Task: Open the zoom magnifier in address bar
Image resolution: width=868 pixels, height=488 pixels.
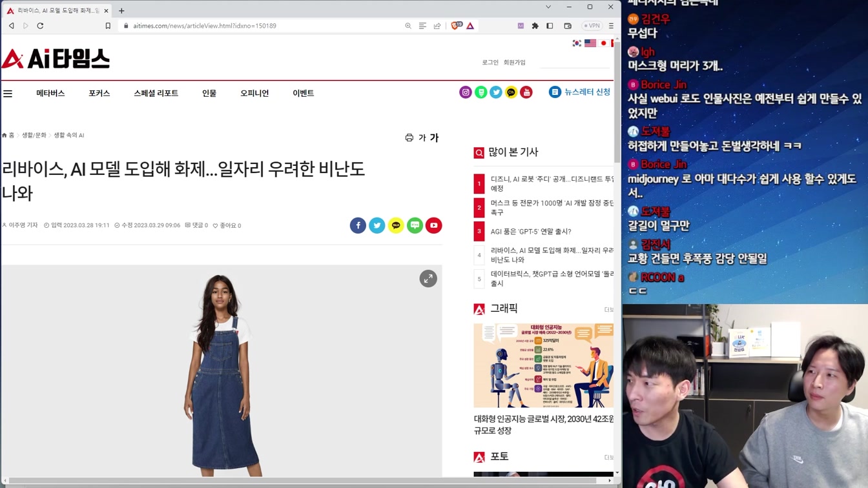Action: (x=408, y=26)
